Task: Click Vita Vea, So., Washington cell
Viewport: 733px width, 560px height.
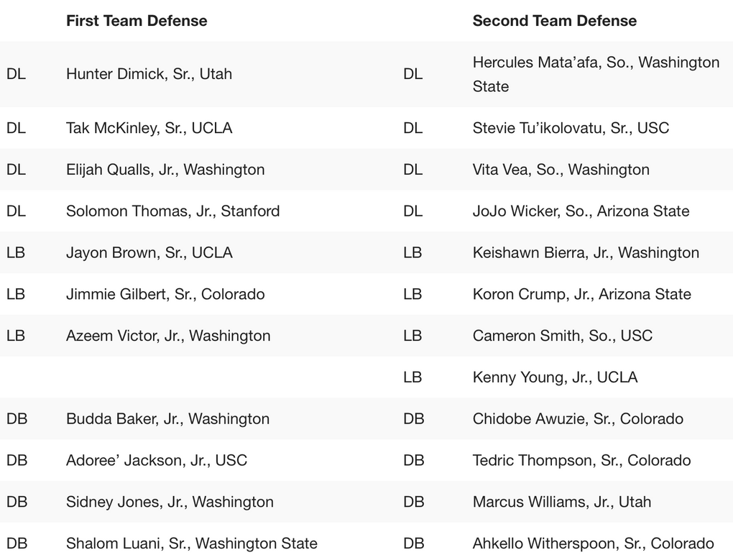Action: [x=561, y=170]
